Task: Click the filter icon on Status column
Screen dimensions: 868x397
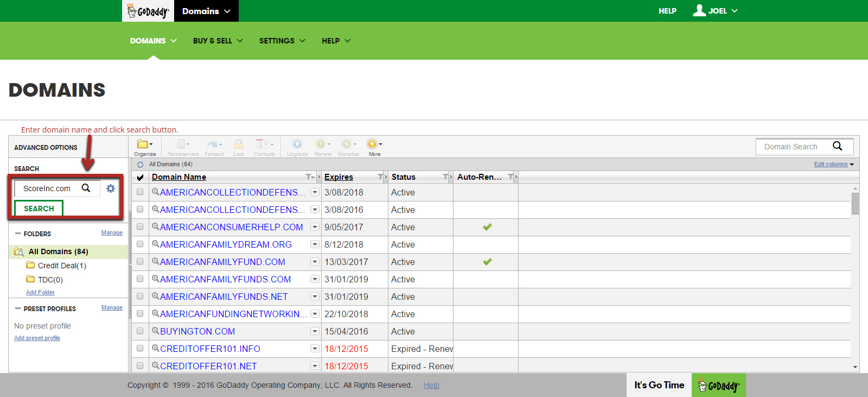Action: pyautogui.click(x=445, y=177)
